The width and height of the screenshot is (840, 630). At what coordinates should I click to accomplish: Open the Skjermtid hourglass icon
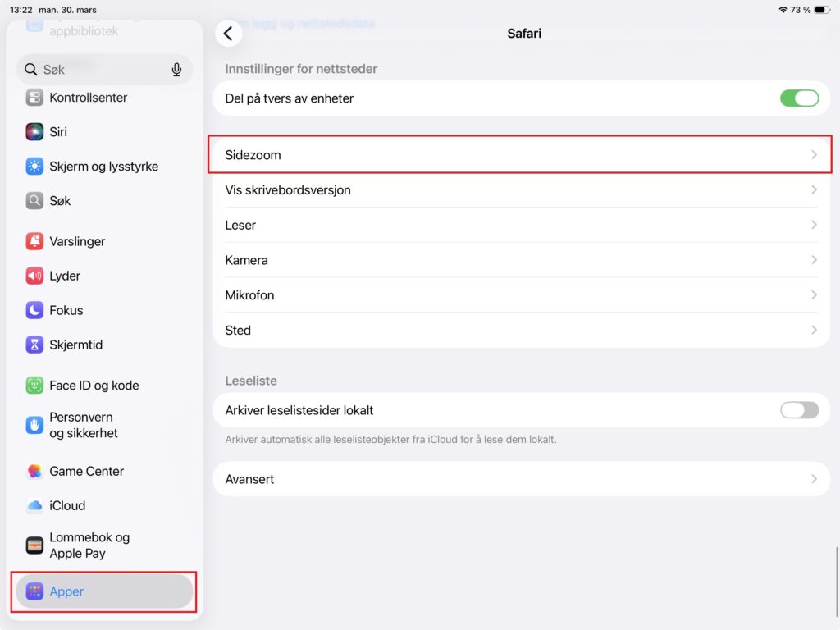(34, 345)
